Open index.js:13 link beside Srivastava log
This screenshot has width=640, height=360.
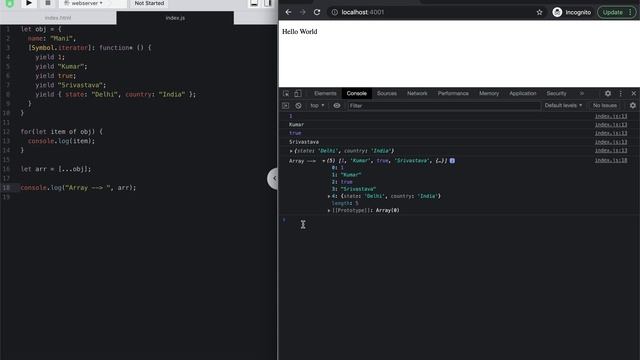(611, 142)
